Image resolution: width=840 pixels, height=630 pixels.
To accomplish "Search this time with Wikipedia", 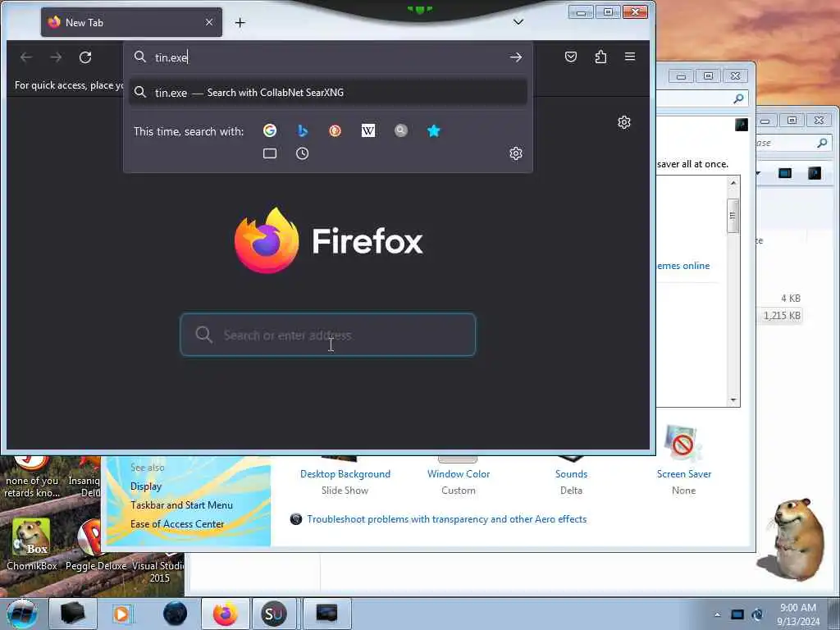I will pyautogui.click(x=368, y=130).
